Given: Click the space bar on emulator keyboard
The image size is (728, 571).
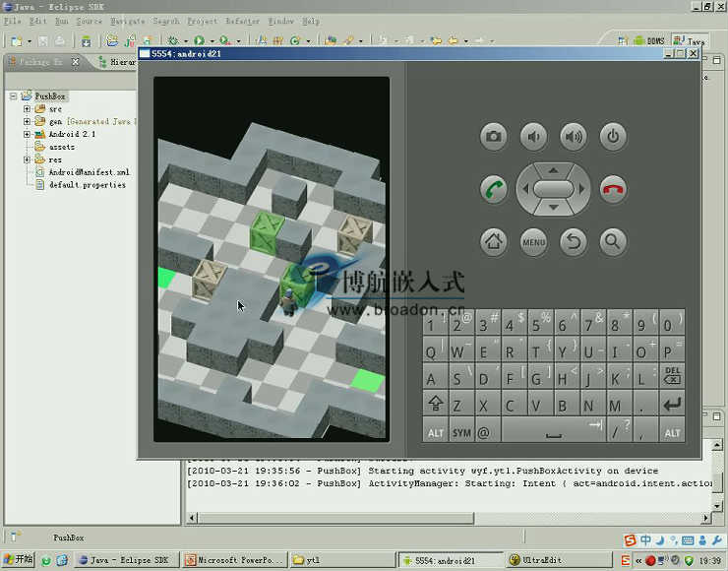Looking at the screenshot, I should click(554, 430).
